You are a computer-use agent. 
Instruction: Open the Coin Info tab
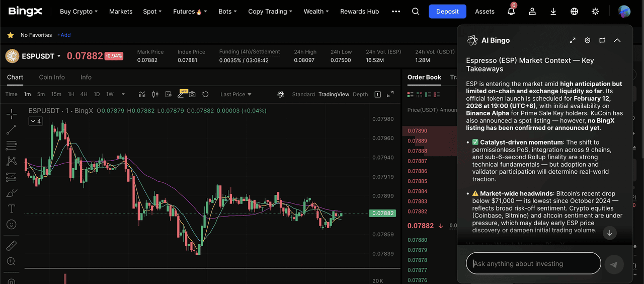tap(52, 77)
